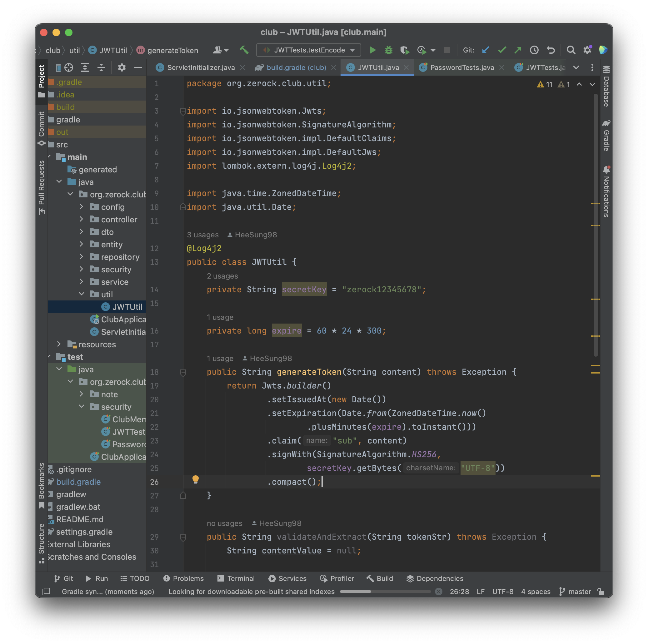Image resolution: width=648 pixels, height=644 pixels.
Task: Run with coverage shield icon
Action: point(405,50)
